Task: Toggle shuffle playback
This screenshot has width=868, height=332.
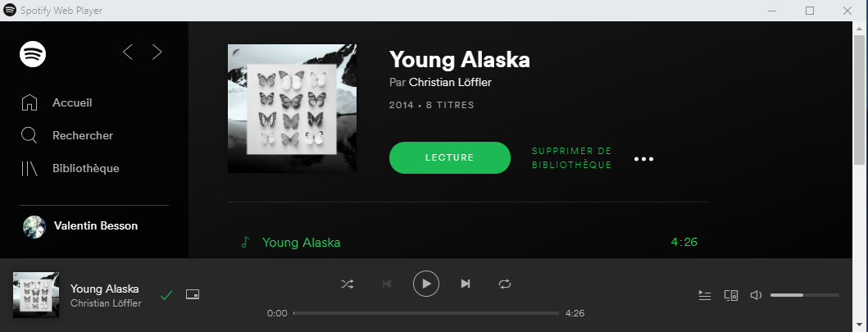Action: (347, 284)
